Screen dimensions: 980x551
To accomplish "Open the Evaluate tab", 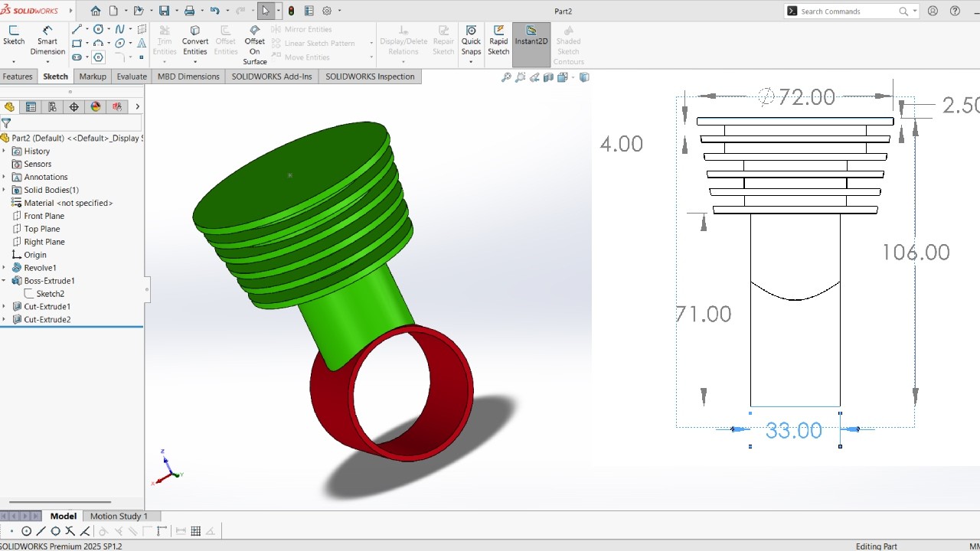I will [x=132, y=77].
